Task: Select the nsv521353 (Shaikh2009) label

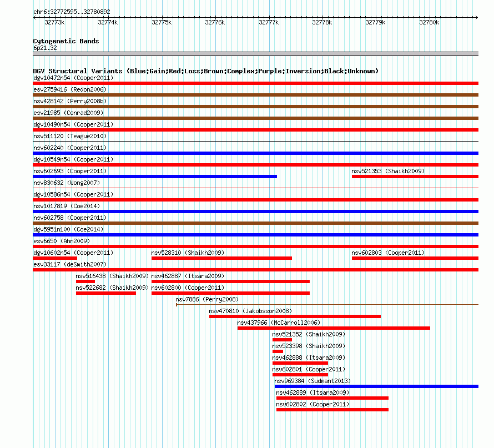Action: pos(388,171)
